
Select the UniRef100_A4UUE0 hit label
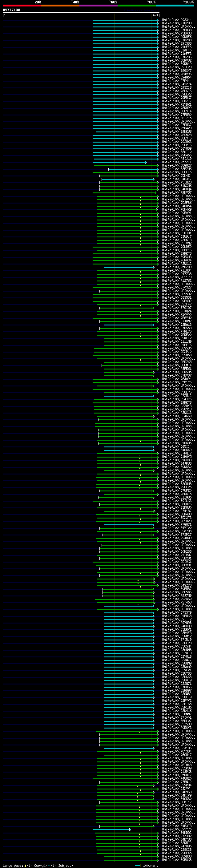176,778
